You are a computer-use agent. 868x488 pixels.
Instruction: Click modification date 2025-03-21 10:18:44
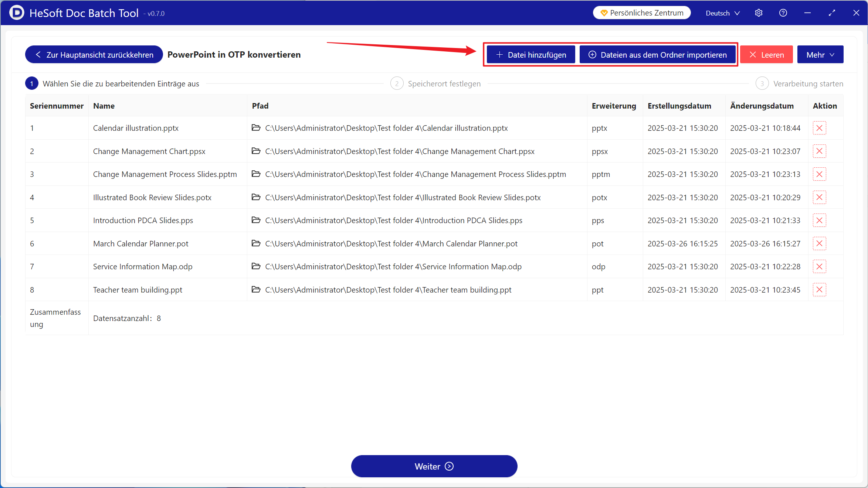pos(765,128)
